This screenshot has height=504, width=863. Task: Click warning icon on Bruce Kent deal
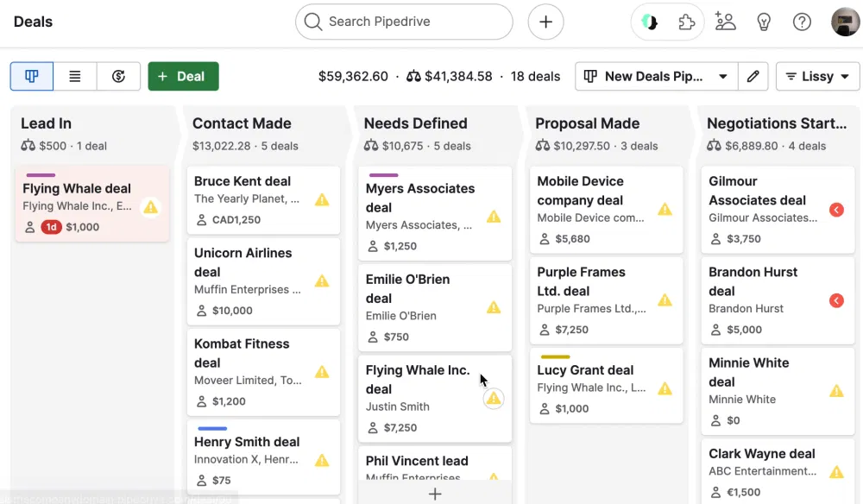tap(322, 199)
